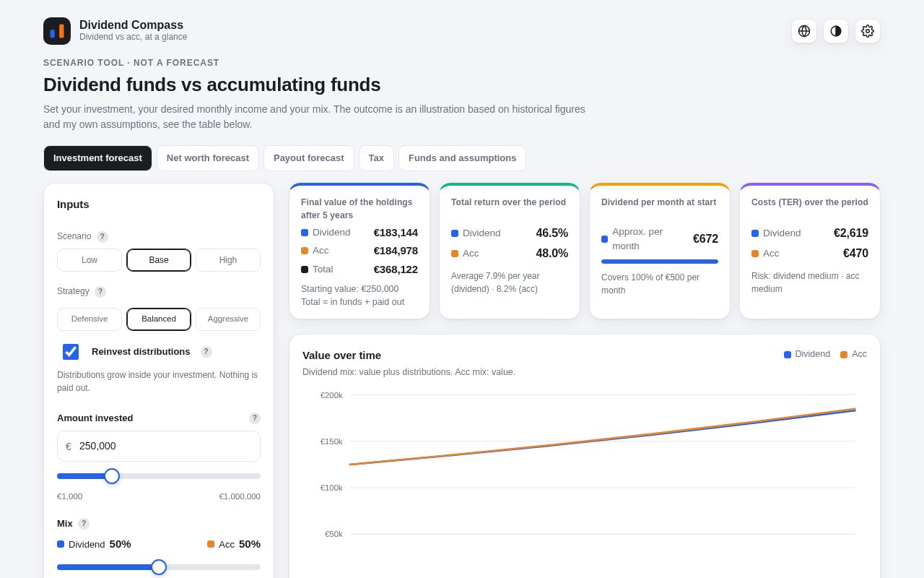
Task: Choose the Balanced strategy
Action: pos(159,319)
